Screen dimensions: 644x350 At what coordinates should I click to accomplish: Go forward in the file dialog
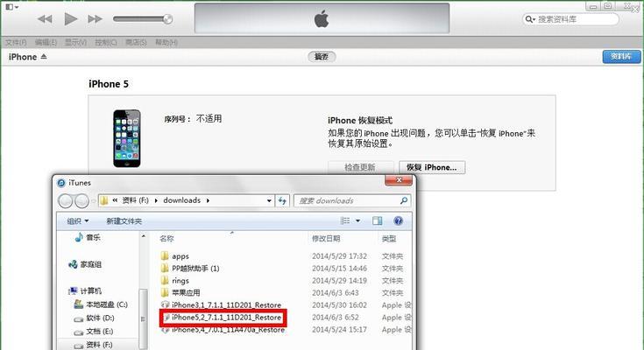(x=81, y=201)
